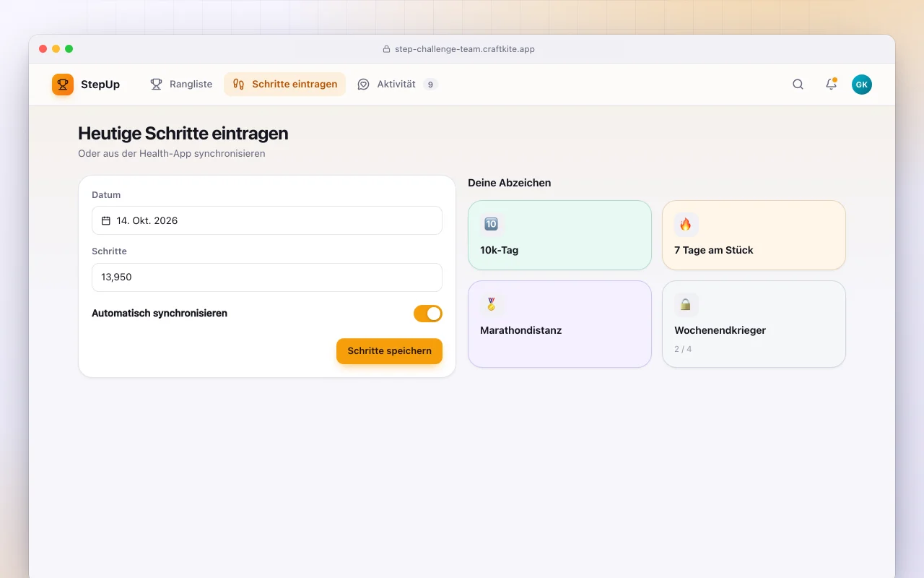924x578 pixels.
Task: Click the Aktivität count badge showing 9
Action: pyautogui.click(x=430, y=85)
